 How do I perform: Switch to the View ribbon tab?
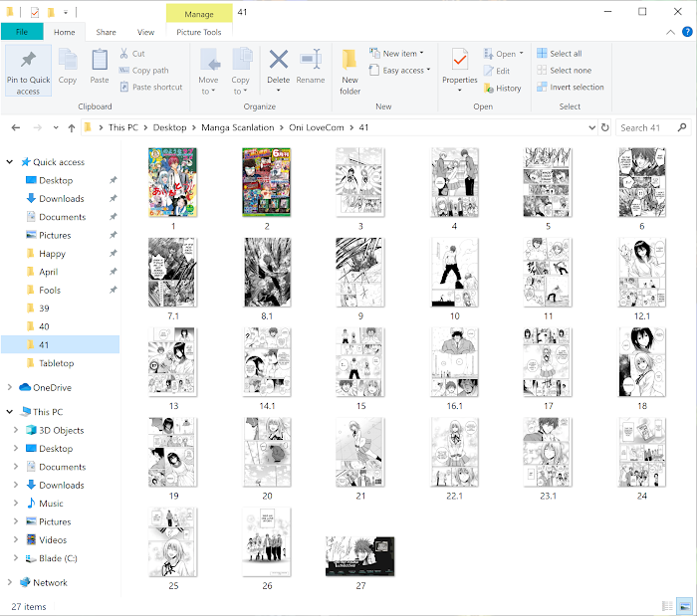click(x=145, y=32)
